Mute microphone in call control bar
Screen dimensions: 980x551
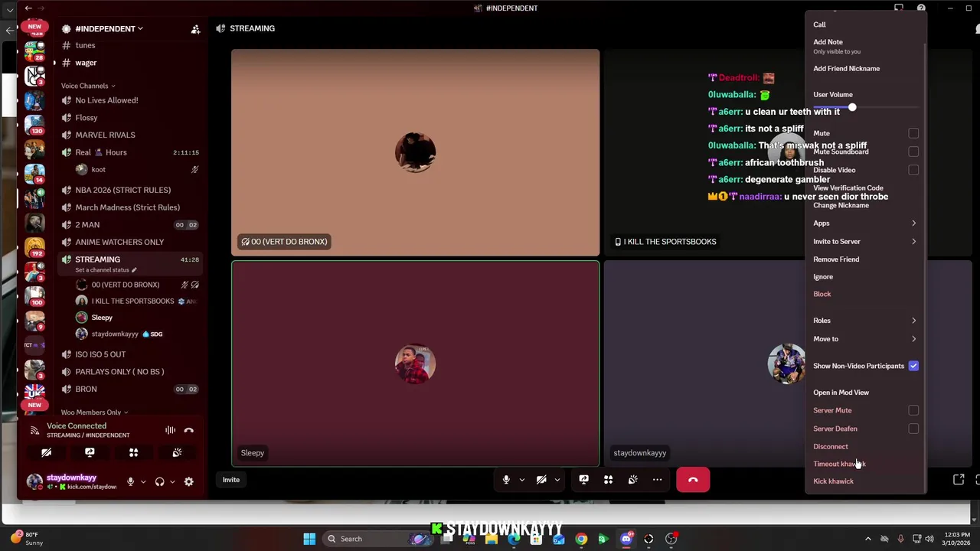[x=506, y=480]
